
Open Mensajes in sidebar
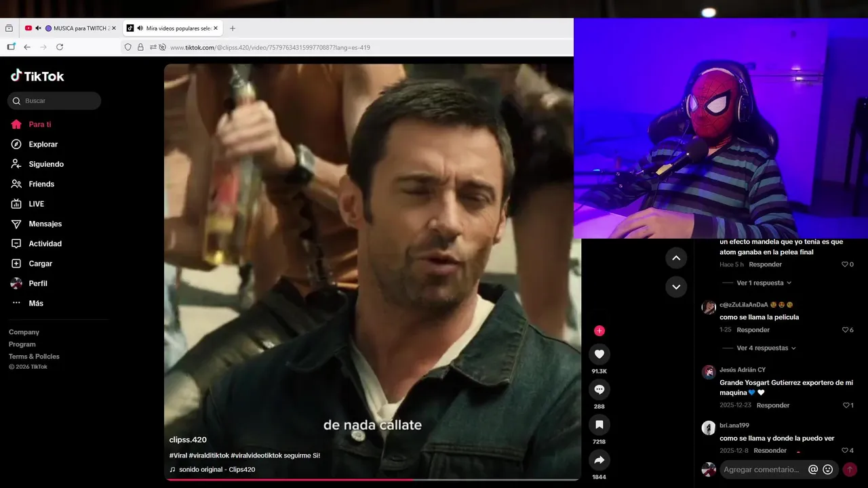pos(36,224)
